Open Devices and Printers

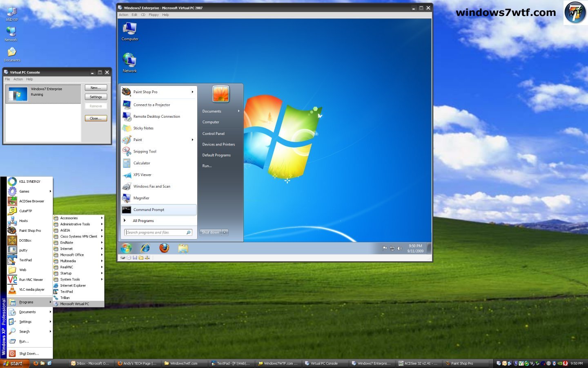point(219,144)
